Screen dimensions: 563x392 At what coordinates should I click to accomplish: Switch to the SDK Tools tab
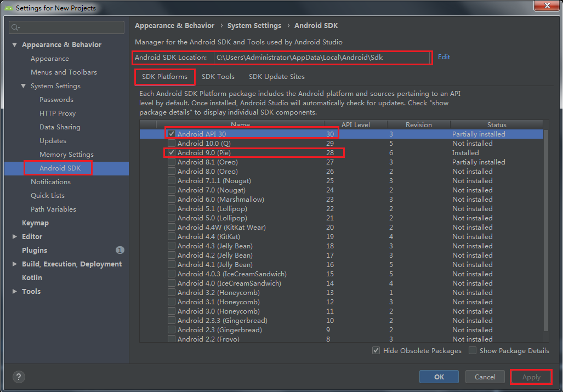pyautogui.click(x=218, y=77)
